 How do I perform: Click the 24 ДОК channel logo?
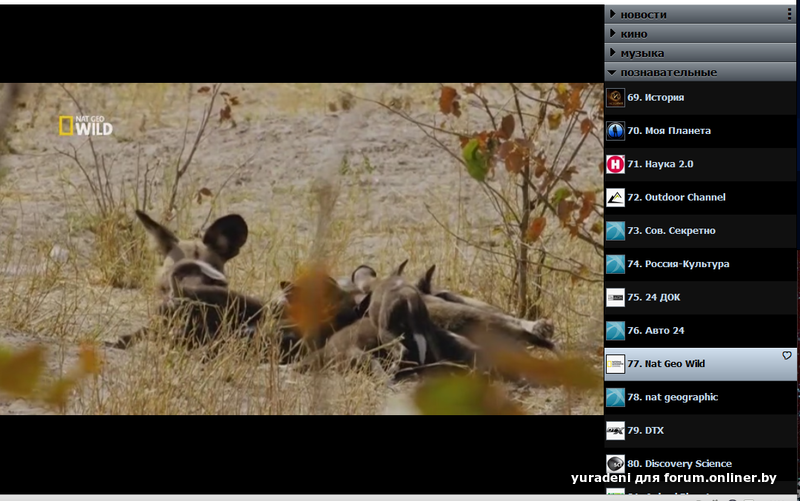point(615,297)
